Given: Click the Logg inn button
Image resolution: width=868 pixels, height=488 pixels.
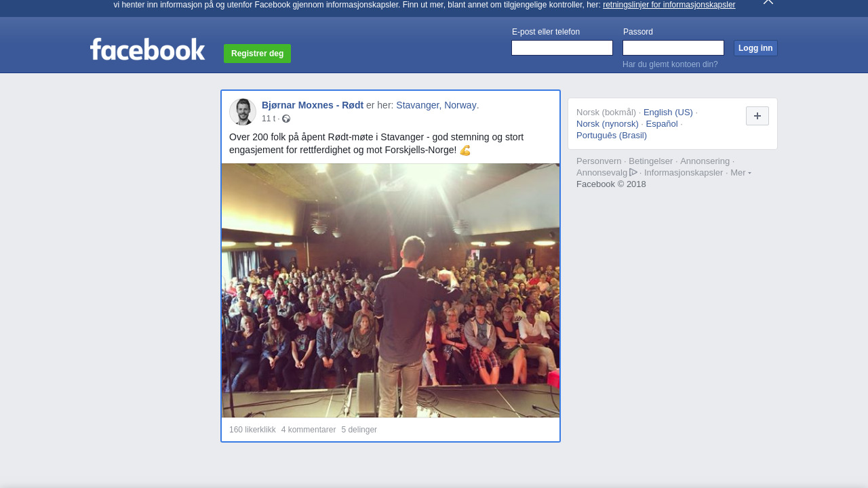Looking at the screenshot, I should (x=755, y=48).
